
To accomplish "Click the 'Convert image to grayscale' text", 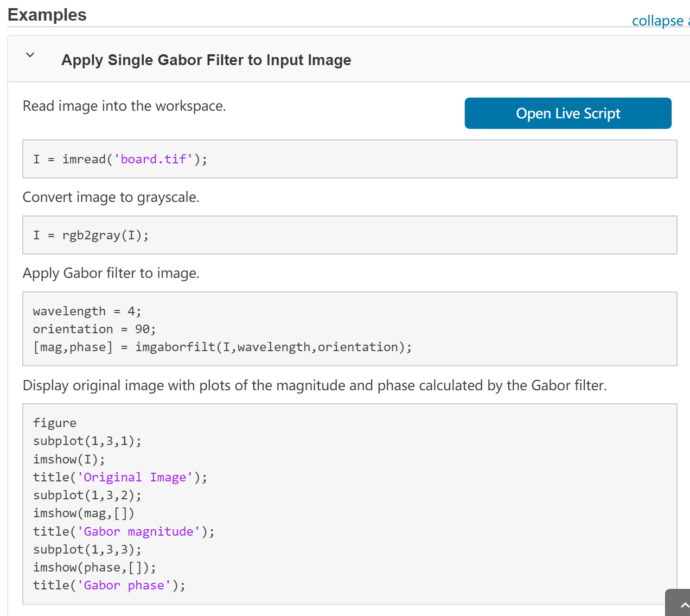I will tap(111, 197).
